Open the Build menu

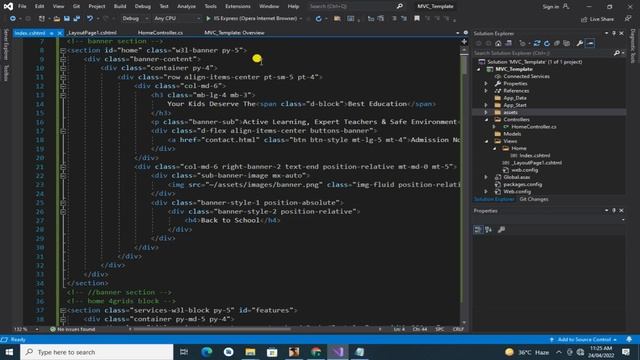tap(120, 6)
